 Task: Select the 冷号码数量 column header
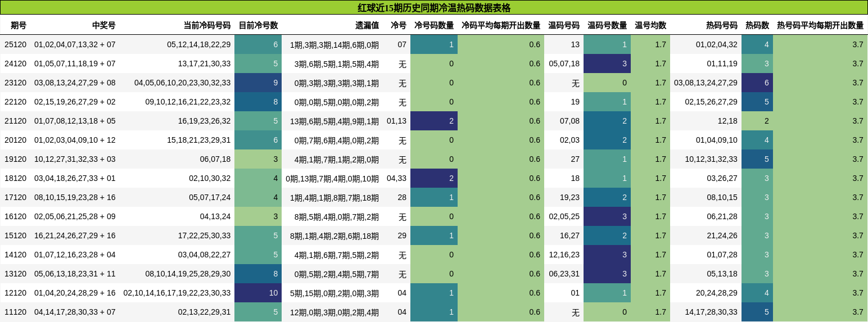tap(434, 25)
